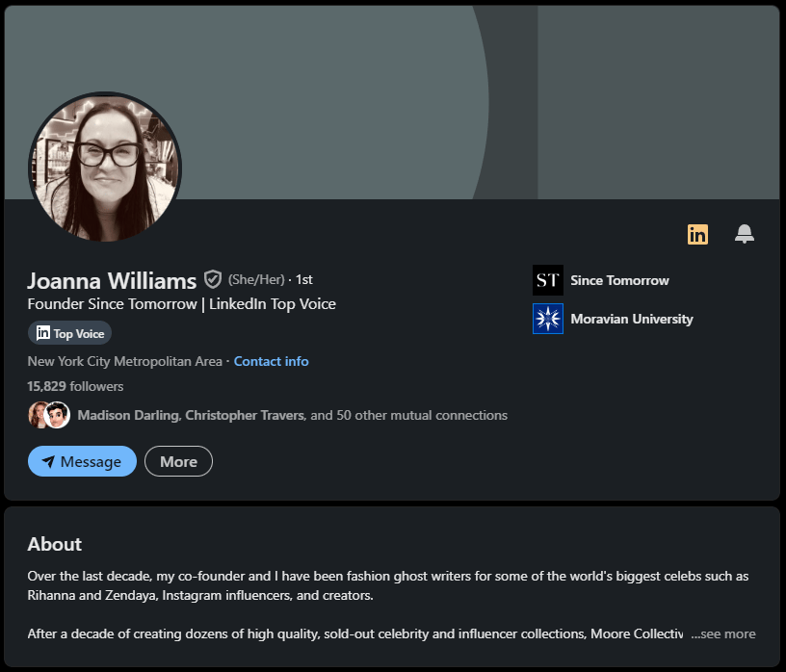Click the LinkedIn Top Voice badge

coord(69,333)
